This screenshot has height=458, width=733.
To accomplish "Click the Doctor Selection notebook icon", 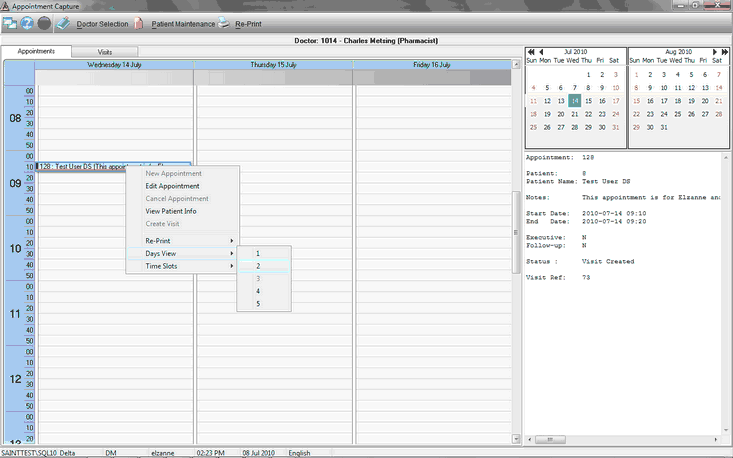I will coord(63,23).
